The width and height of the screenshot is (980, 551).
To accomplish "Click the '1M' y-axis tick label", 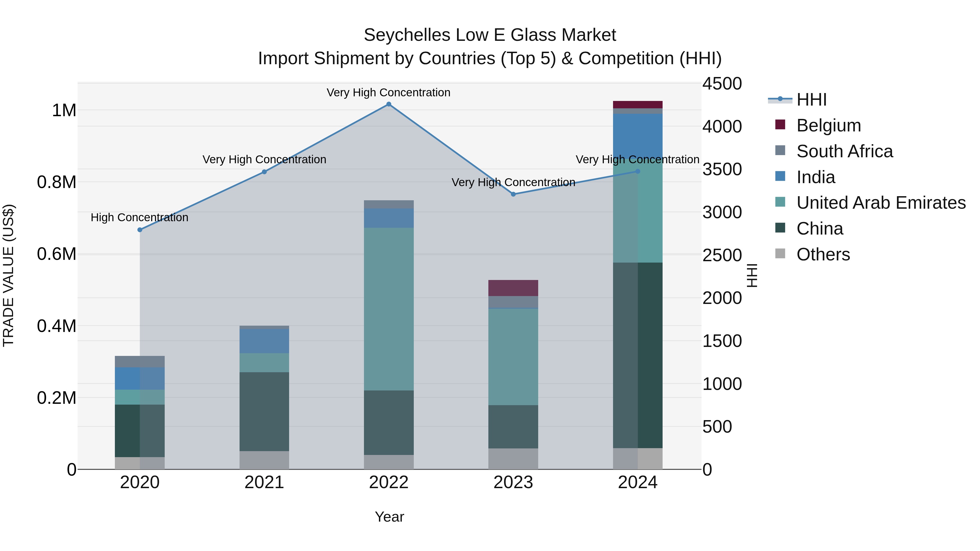I will [x=64, y=111].
